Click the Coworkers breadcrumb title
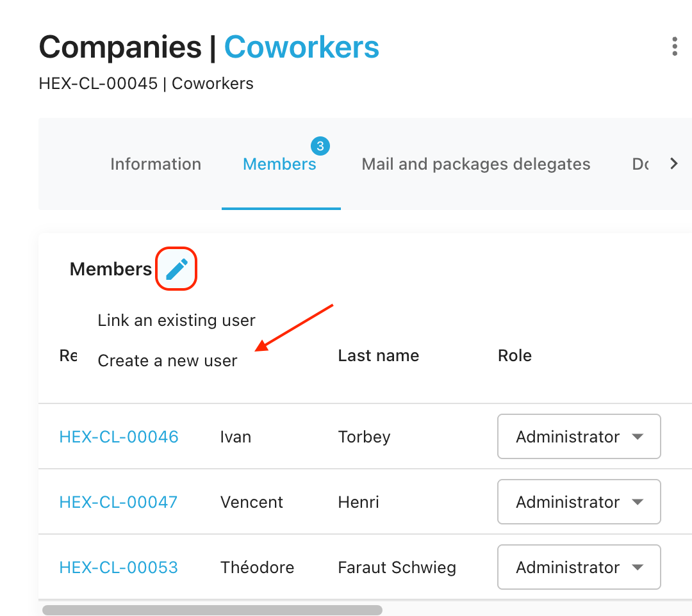Screen dimensions: 692x616 302,47
